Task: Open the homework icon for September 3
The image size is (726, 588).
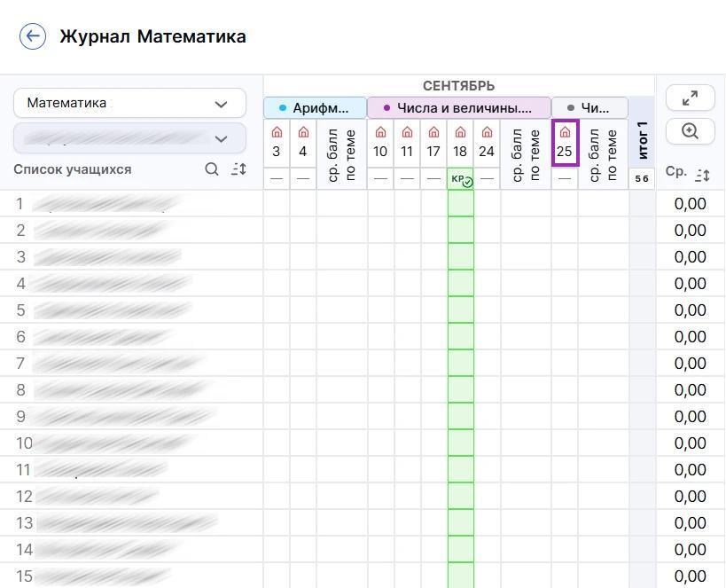Action: pos(277,132)
